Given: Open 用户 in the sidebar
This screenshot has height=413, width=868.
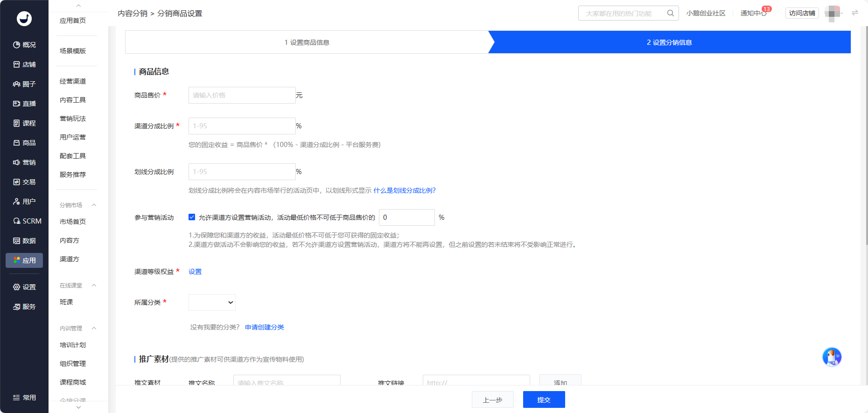Looking at the screenshot, I should point(24,202).
